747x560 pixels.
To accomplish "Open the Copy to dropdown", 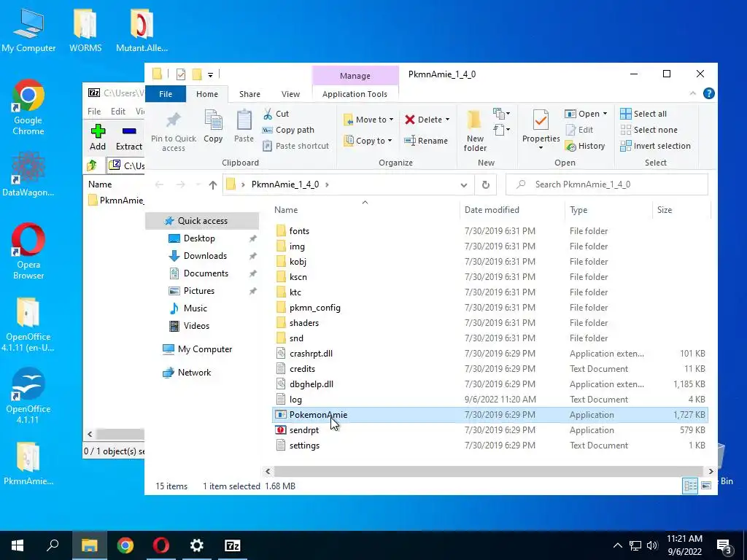I will click(368, 141).
